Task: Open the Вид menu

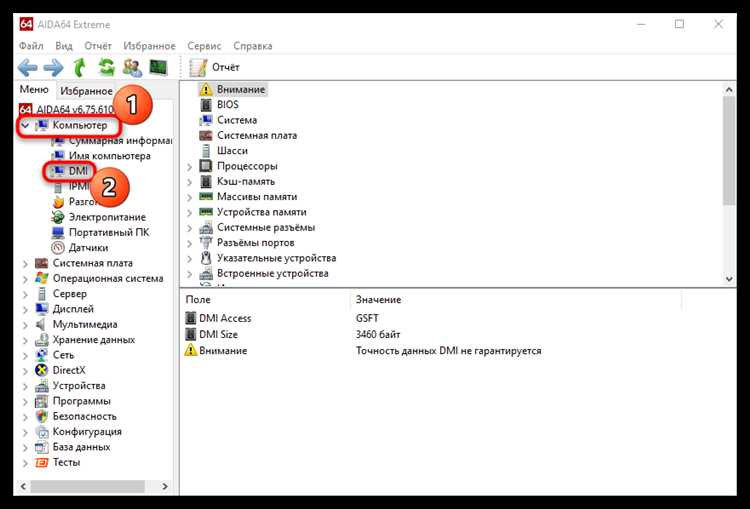Action: 64,46
